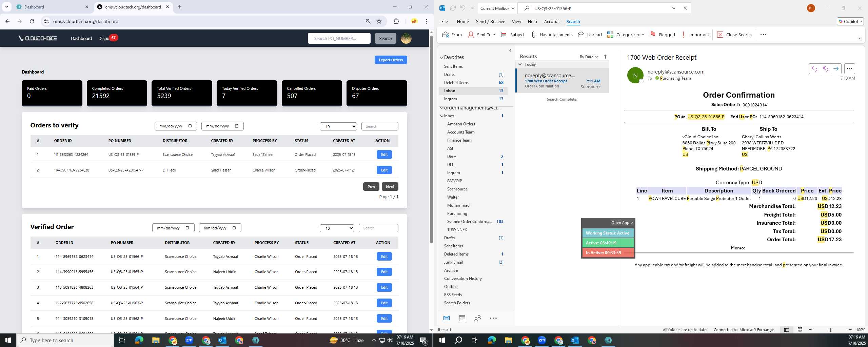
Task: Switch to Normal view in Outlook status bar
Action: coord(786,329)
